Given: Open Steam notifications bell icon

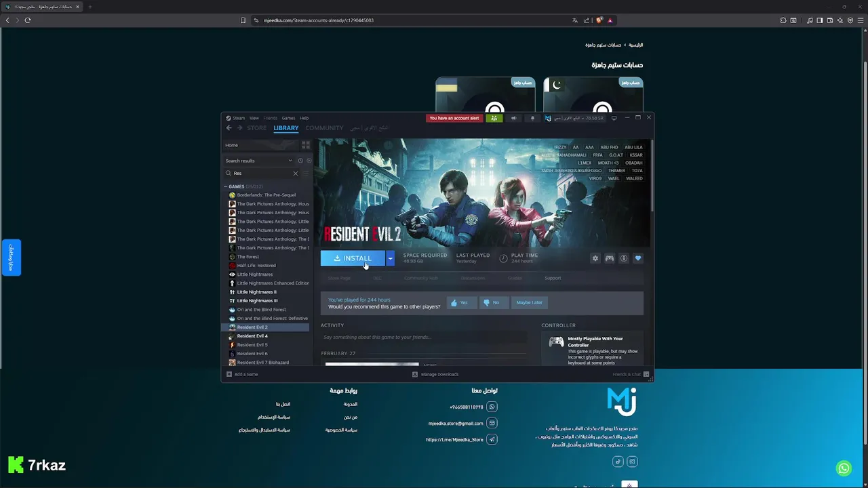Looking at the screenshot, I should click(532, 118).
